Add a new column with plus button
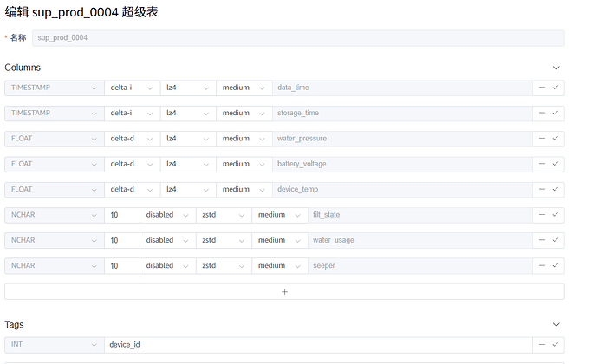The height and width of the screenshot is (364, 598). pos(284,291)
